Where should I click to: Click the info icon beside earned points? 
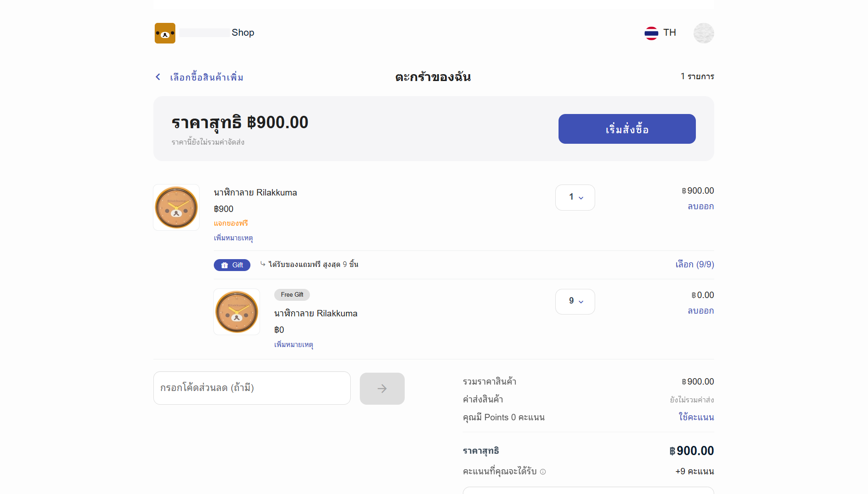pyautogui.click(x=543, y=472)
